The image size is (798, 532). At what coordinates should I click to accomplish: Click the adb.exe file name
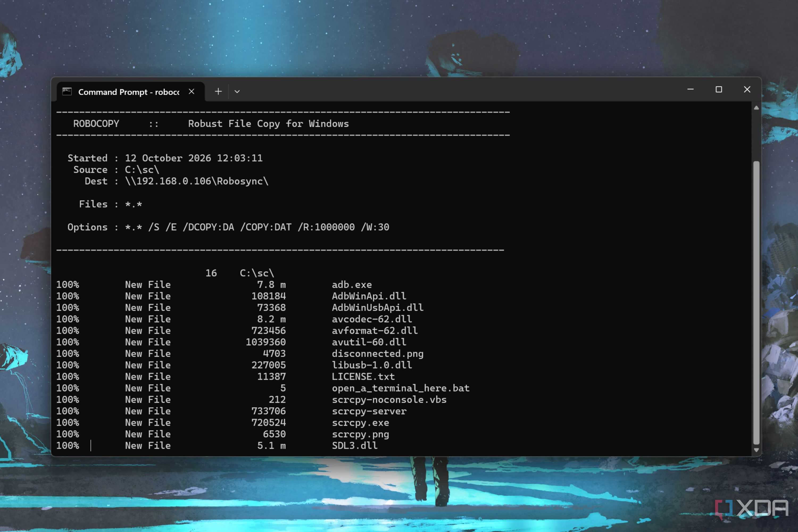352,285
